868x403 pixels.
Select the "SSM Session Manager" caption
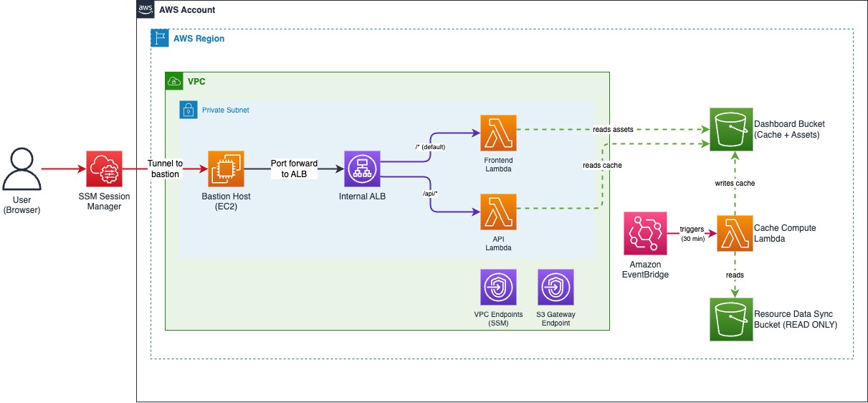(104, 201)
